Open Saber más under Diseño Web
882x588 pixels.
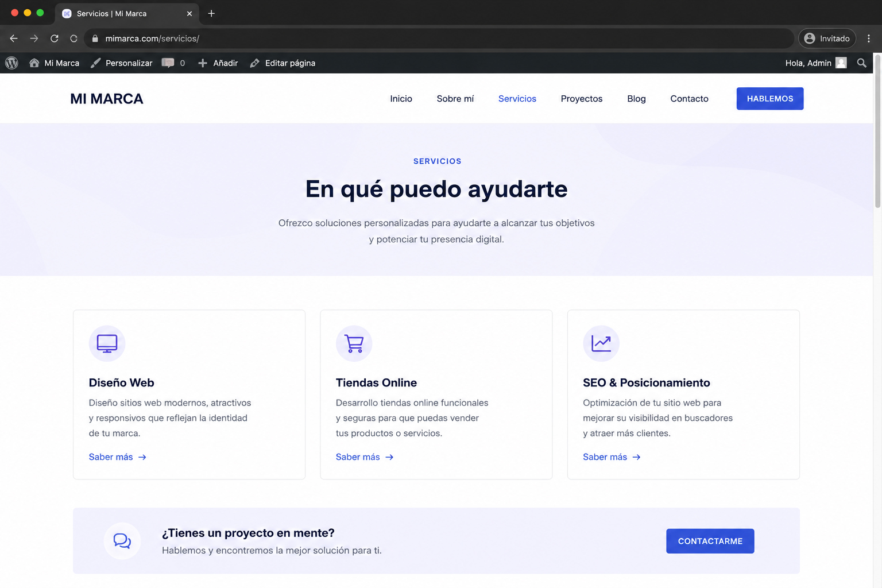[x=118, y=457]
